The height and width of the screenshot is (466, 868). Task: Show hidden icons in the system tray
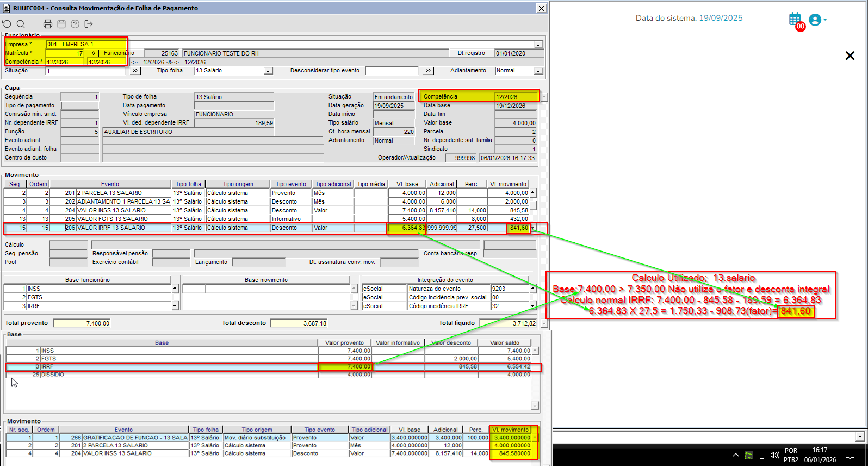(x=735, y=455)
